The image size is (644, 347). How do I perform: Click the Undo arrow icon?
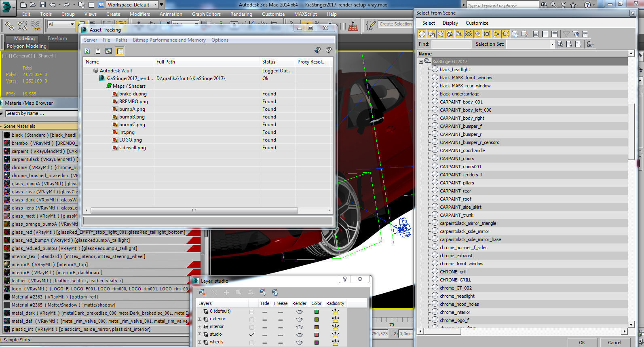tap(53, 5)
